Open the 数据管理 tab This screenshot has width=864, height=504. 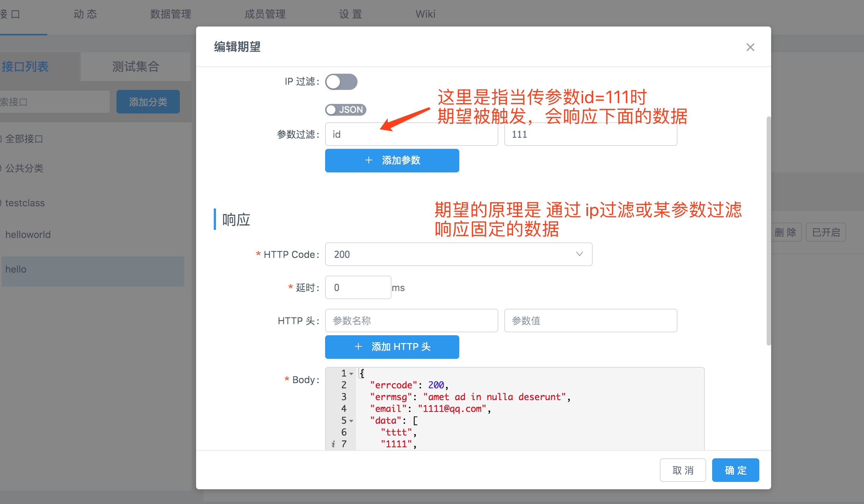tap(171, 14)
